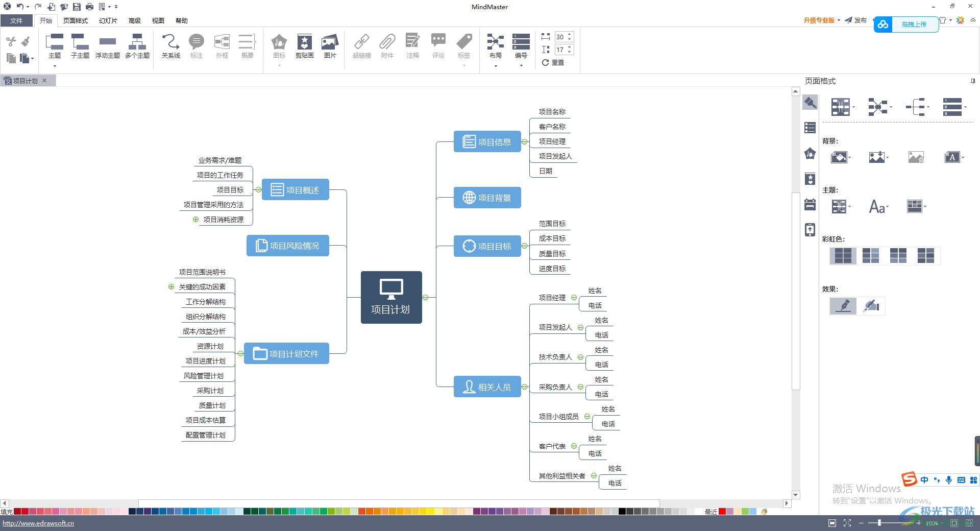Insert a 子主题 subtopic
The image size is (980, 531).
click(x=80, y=46)
